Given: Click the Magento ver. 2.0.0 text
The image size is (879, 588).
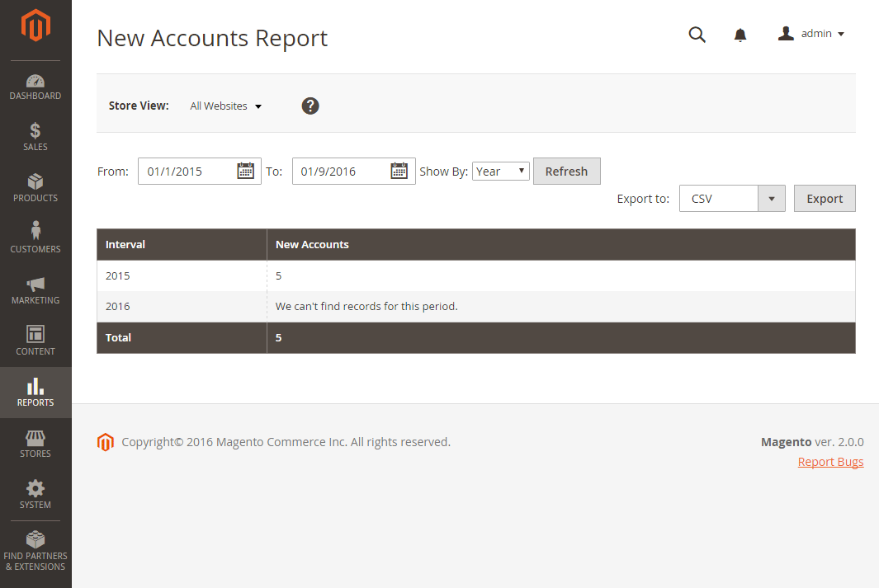Looking at the screenshot, I should 812,442.
